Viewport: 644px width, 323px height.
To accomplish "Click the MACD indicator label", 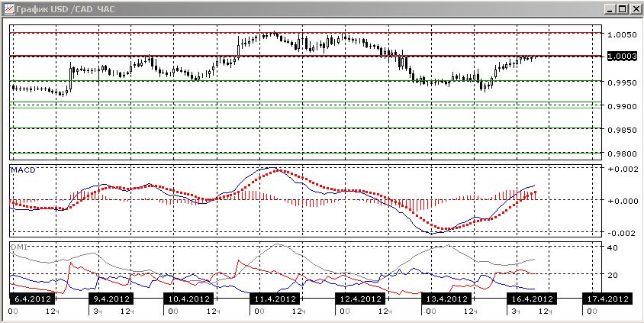I will coord(24,170).
